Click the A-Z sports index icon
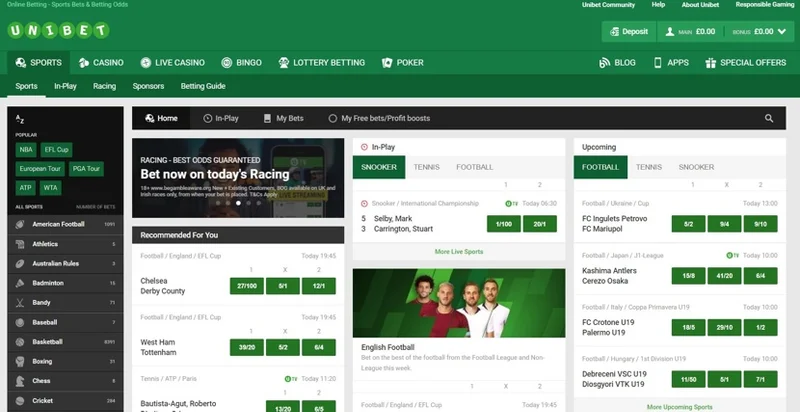Image resolution: width=800 pixels, height=412 pixels. (20, 119)
